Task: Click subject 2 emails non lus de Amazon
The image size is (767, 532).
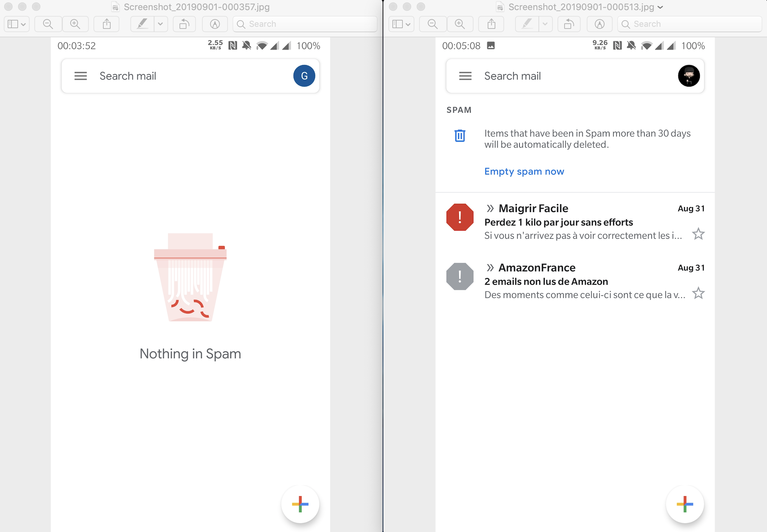Action: tap(546, 281)
